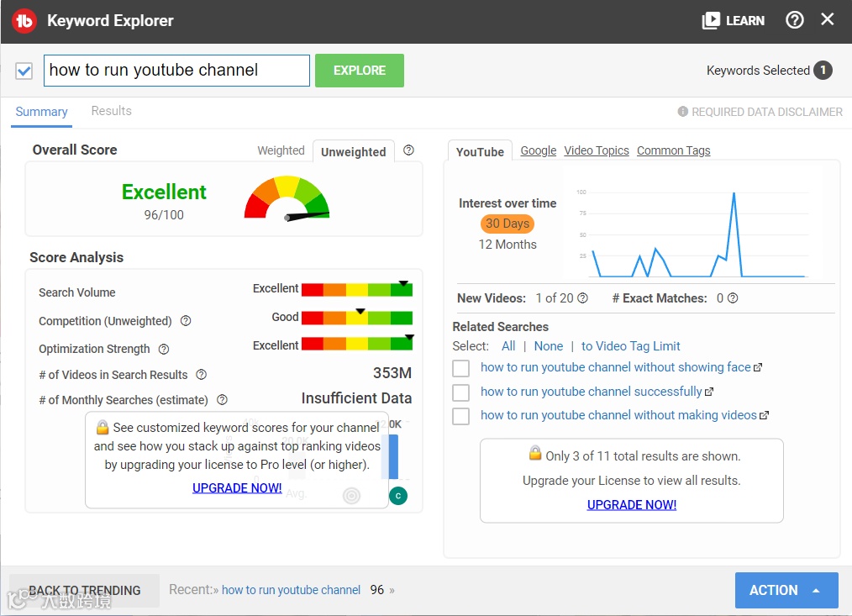Click the green EXPLORE button
This screenshot has height=616, width=852.
coord(359,71)
